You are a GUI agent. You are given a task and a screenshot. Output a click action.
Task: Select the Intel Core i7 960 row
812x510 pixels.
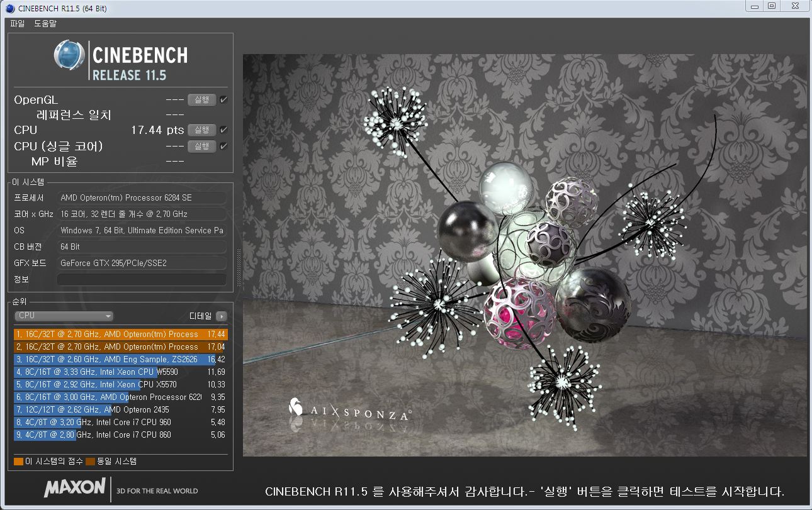point(120,423)
